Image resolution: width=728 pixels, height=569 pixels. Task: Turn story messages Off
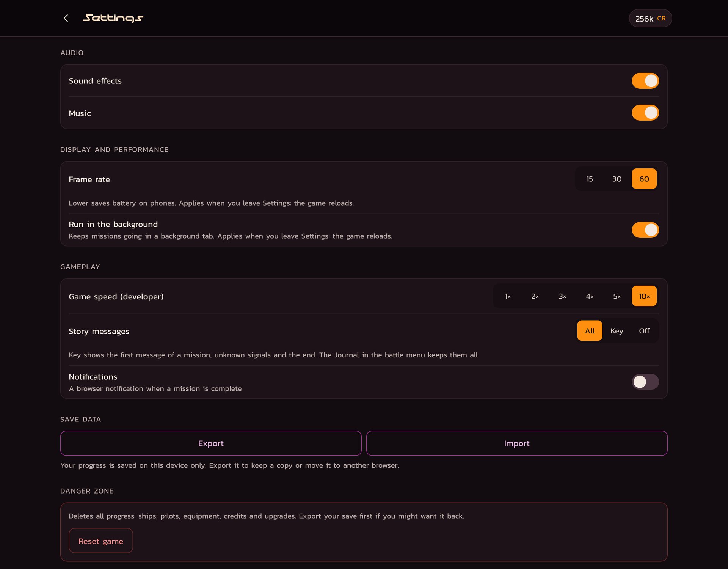[x=644, y=331]
